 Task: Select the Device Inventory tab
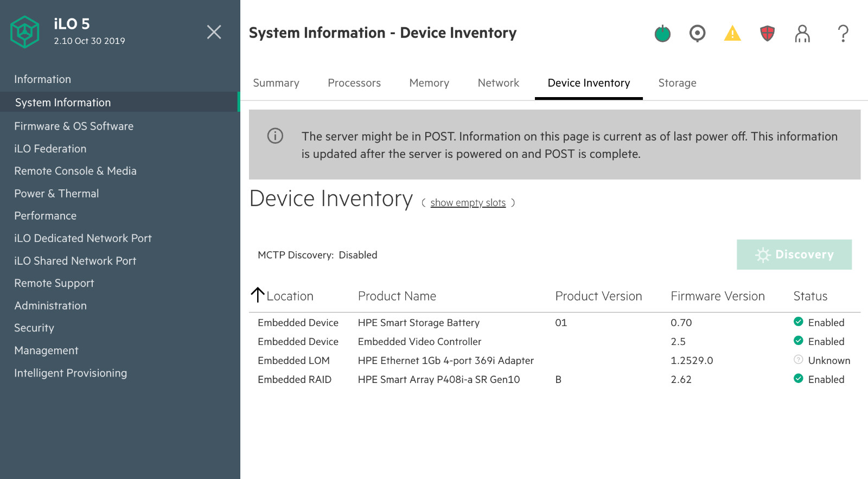pyautogui.click(x=589, y=83)
